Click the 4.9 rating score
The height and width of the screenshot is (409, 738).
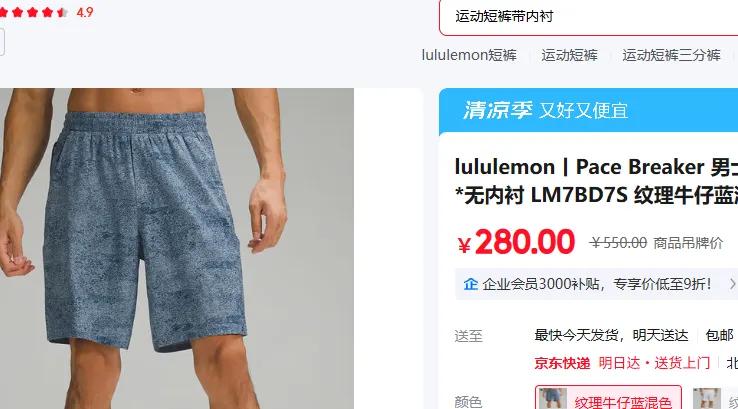point(85,12)
